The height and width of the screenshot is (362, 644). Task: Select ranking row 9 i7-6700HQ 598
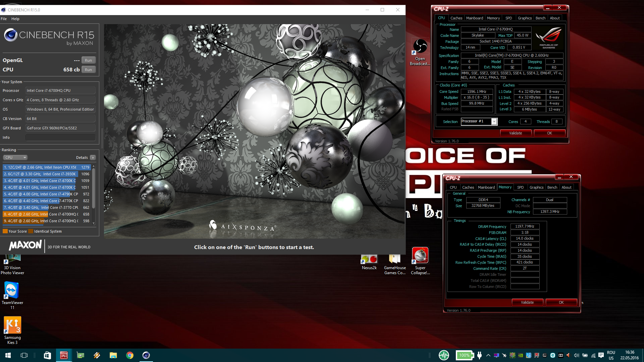47,221
